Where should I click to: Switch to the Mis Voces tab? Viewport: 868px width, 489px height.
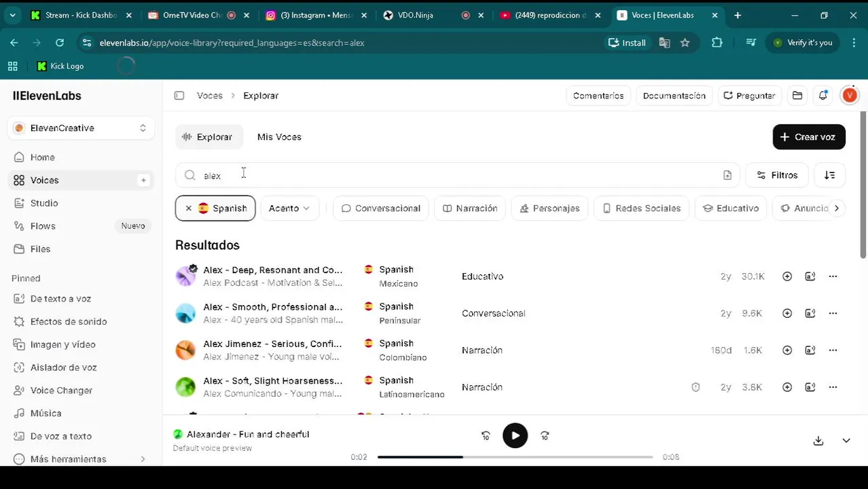tap(279, 137)
